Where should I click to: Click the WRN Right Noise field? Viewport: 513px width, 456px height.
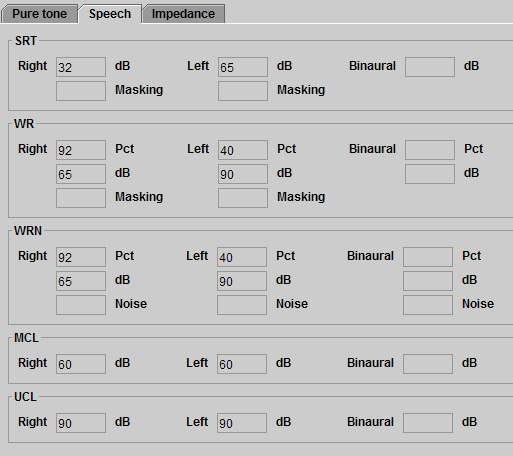pos(81,305)
